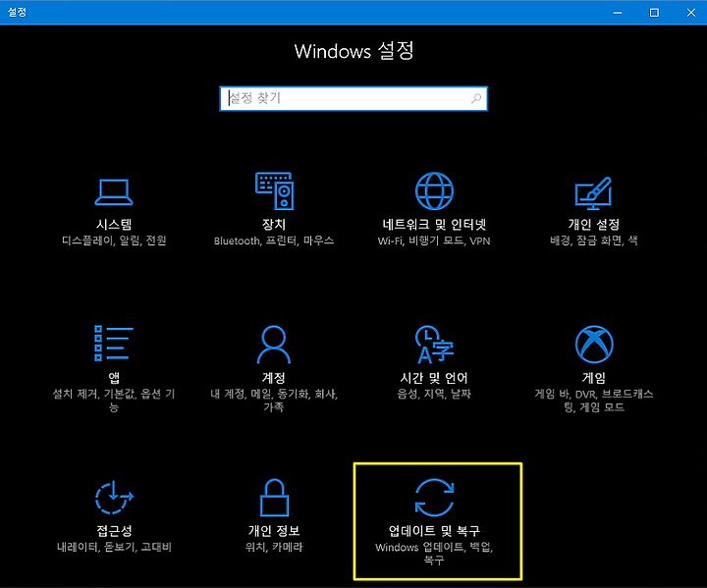Focus the 설정 찾기 search field
Screen dimensions: 707x588
353,98
